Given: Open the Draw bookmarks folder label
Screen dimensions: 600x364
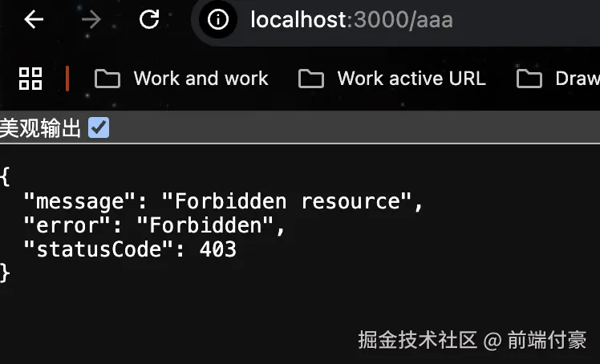Looking at the screenshot, I should tap(577, 79).
